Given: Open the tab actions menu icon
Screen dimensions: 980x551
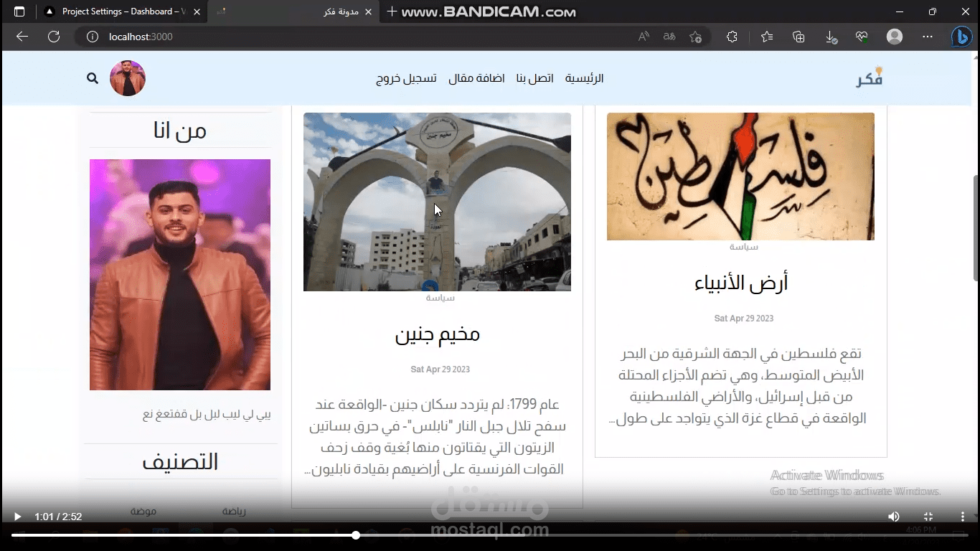Looking at the screenshot, I should click(19, 11).
